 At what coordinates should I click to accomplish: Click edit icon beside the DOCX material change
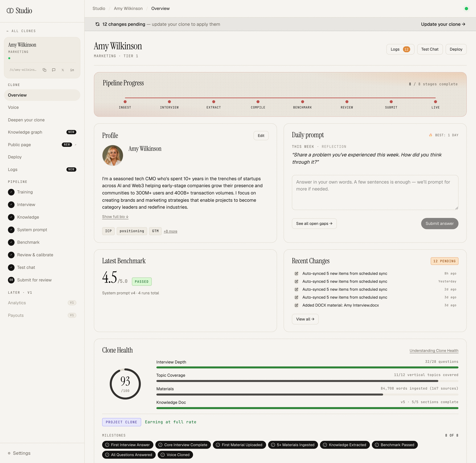(296, 305)
